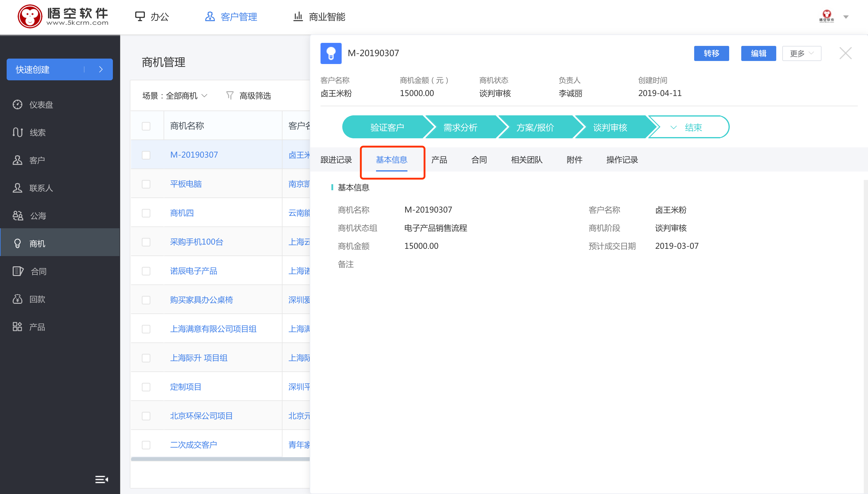The height and width of the screenshot is (494, 868).
Task: Select the 验证客户 stage
Action: (x=387, y=127)
